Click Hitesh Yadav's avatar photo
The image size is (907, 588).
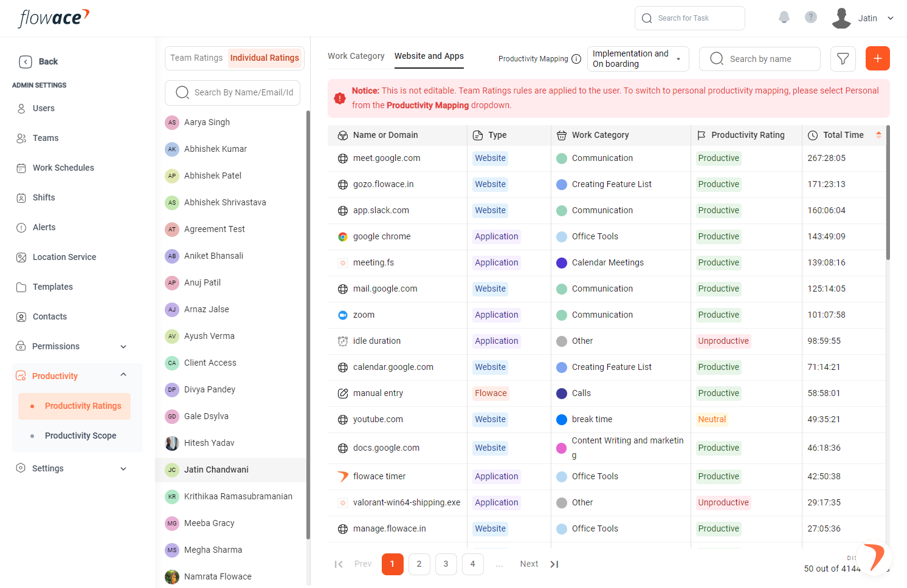(x=172, y=443)
